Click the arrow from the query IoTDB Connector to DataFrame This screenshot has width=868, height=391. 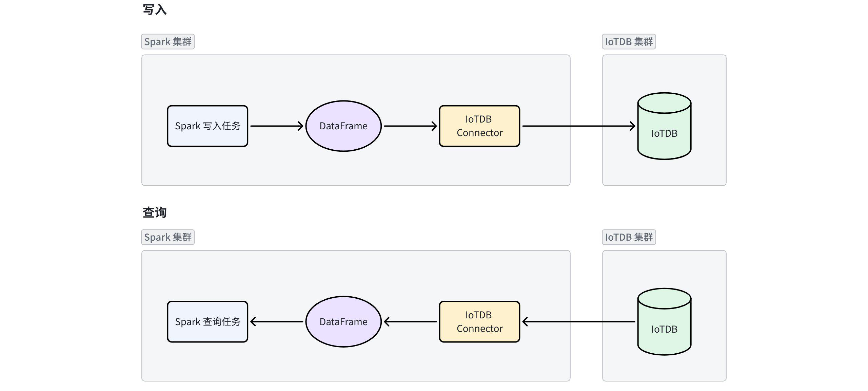point(410,322)
